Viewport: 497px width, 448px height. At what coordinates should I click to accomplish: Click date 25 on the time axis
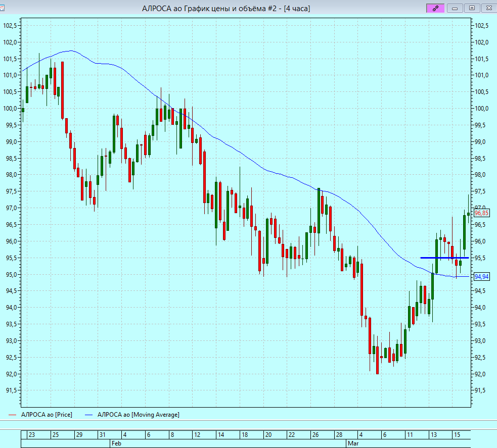pyautogui.click(x=56, y=435)
